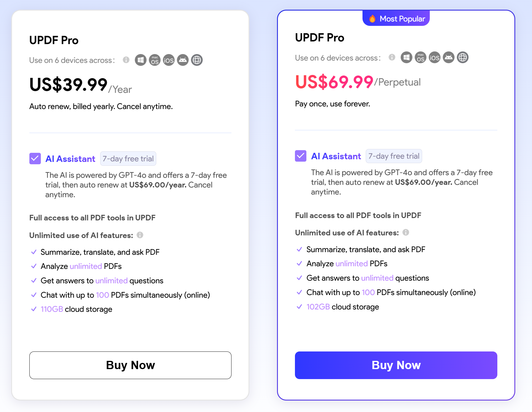The image size is (532, 412).
Task: Click the macOS icon on the yearly plan card
Action: tap(155, 60)
